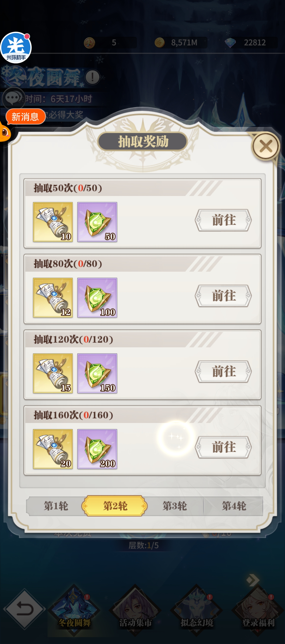Open the 新消息 notification bubble
285x644 pixels.
(25, 117)
